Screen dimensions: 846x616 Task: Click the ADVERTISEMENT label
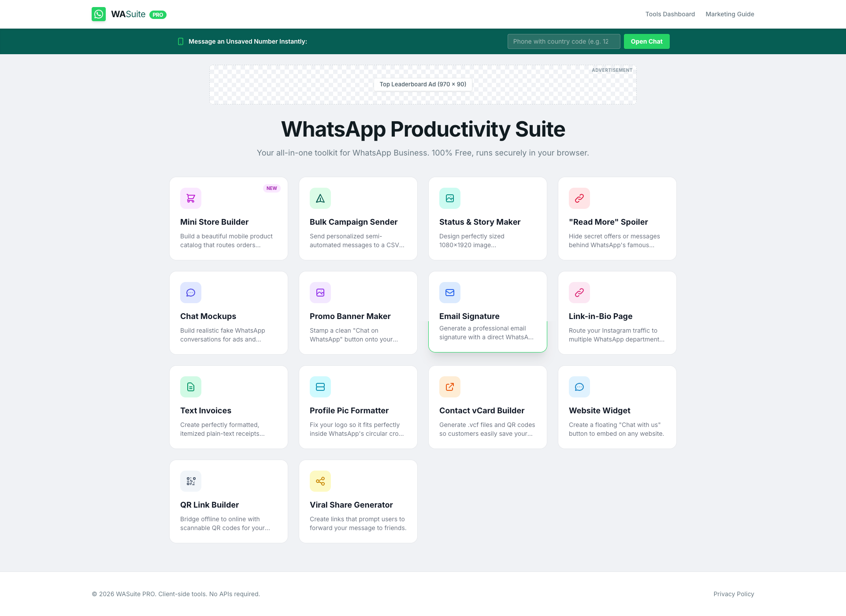612,70
